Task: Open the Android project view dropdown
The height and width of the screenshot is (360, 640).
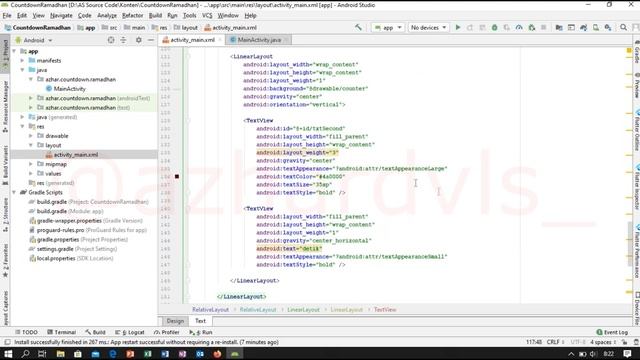Action: coord(34,40)
